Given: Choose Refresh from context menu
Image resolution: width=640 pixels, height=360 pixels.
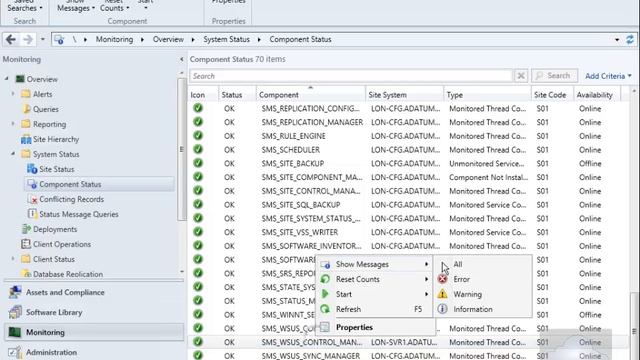Looking at the screenshot, I should pyautogui.click(x=375, y=309).
